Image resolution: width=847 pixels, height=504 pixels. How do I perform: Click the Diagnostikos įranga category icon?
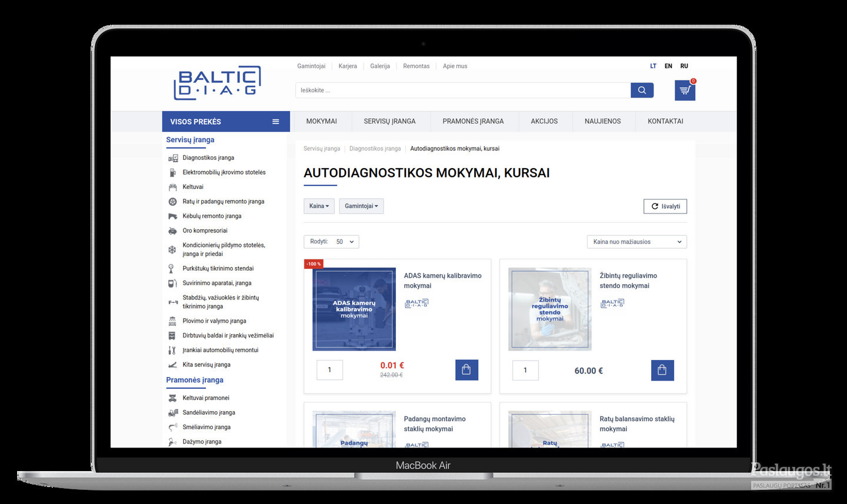pos(172,158)
